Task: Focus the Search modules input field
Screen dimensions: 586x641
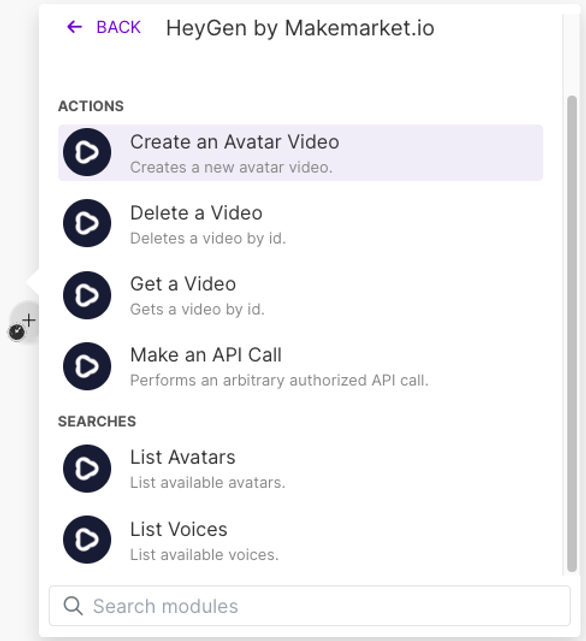Action: point(310,606)
